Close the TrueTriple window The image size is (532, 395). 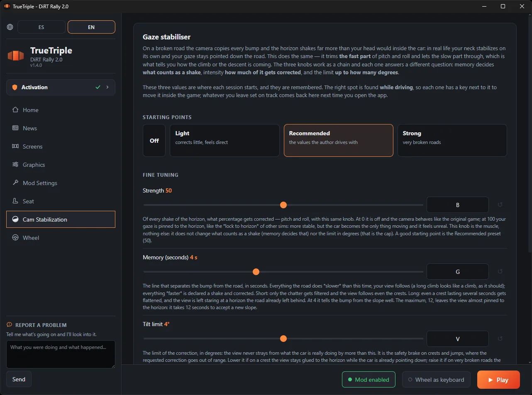[522, 6]
